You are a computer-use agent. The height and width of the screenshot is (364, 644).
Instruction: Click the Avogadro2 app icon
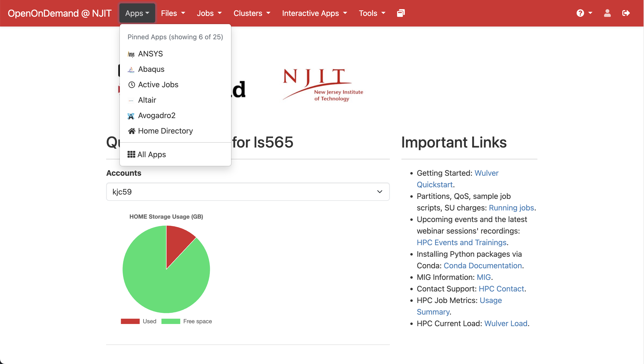pyautogui.click(x=131, y=116)
